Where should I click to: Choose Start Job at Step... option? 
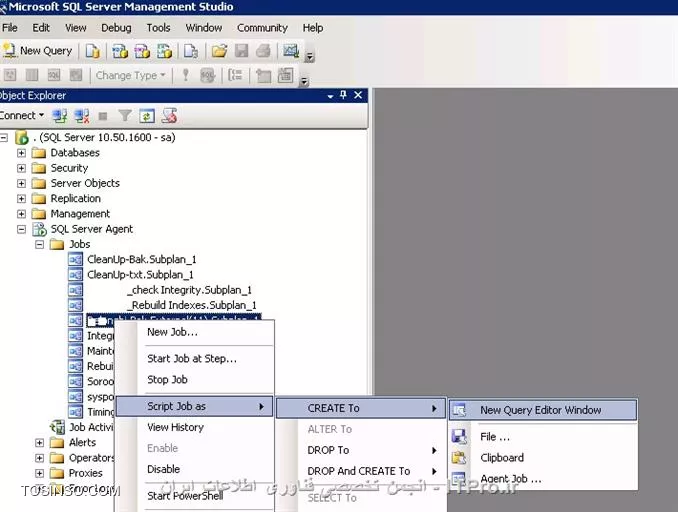point(195,358)
